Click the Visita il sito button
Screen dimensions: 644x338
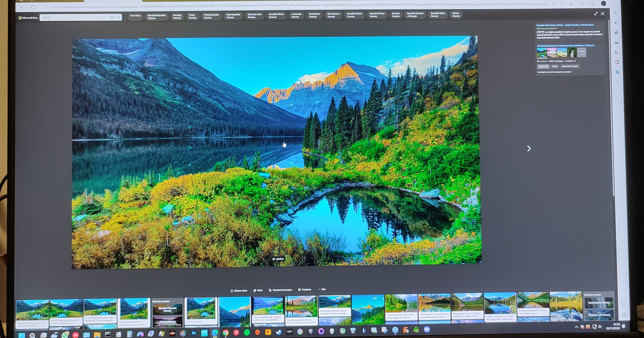click(x=543, y=66)
